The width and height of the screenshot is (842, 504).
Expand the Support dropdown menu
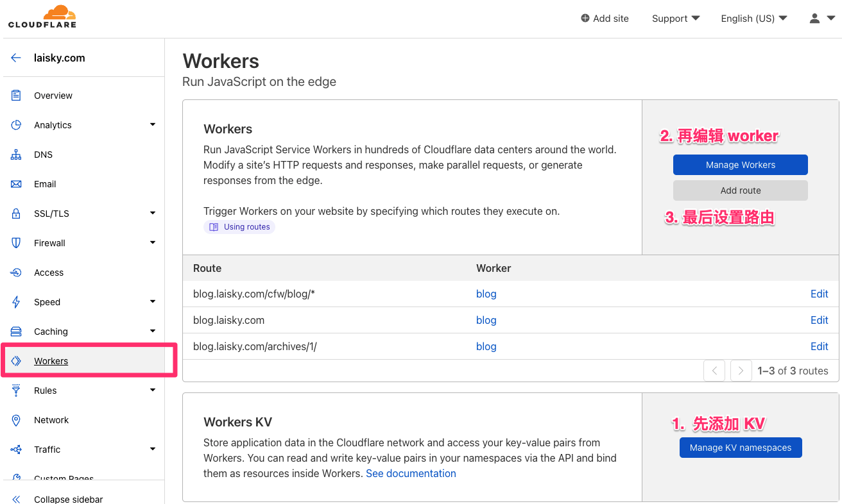click(675, 19)
